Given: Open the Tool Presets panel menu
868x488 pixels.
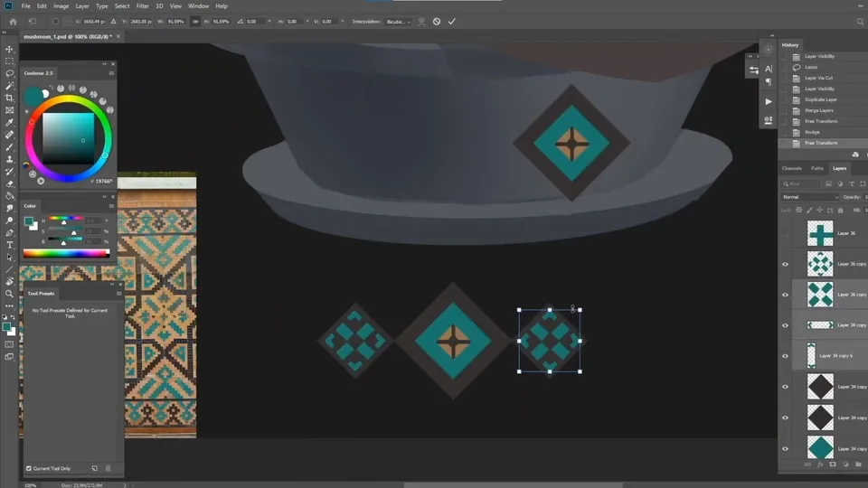Looking at the screenshot, I should point(119,294).
